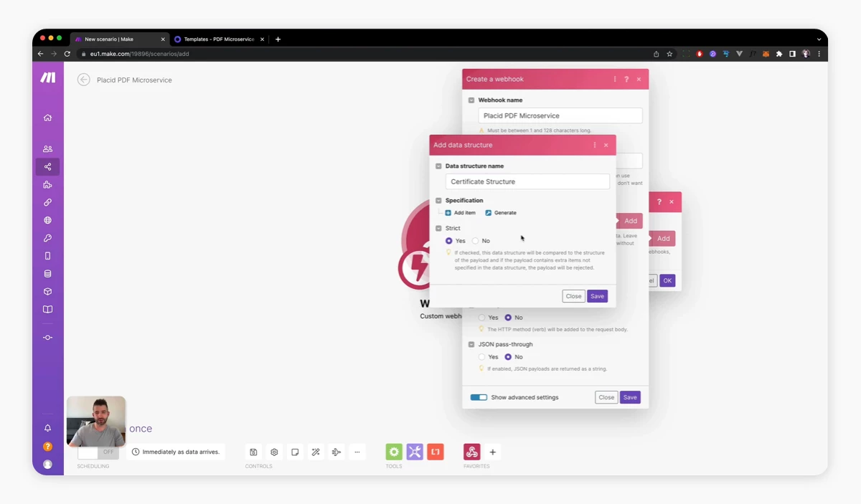Click Save in the Create a webhook dialog

(630, 397)
